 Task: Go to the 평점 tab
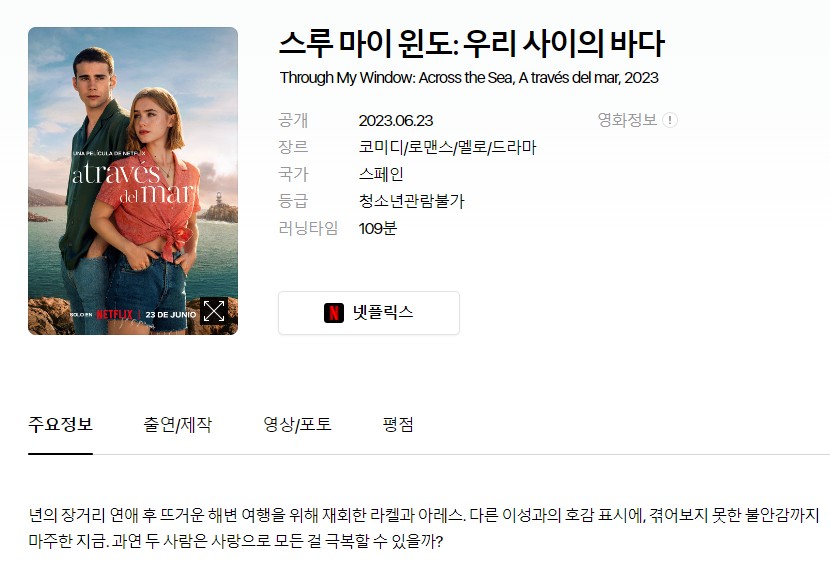398,425
